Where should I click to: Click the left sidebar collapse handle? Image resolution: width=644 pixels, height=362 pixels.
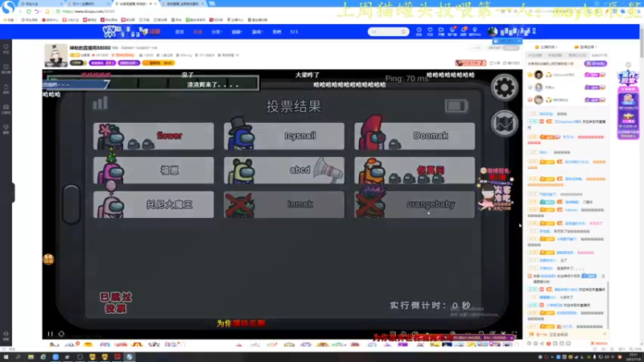click(13, 193)
